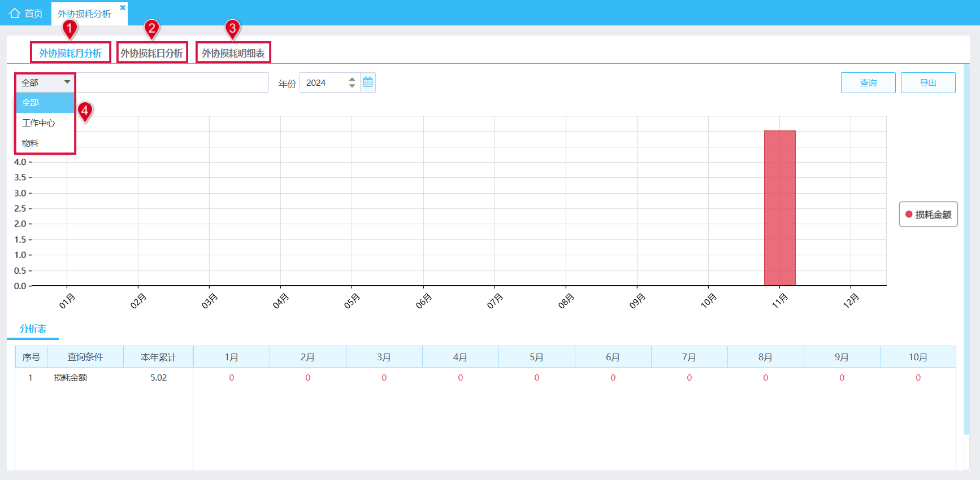Click the 5月 column header

[537, 357]
